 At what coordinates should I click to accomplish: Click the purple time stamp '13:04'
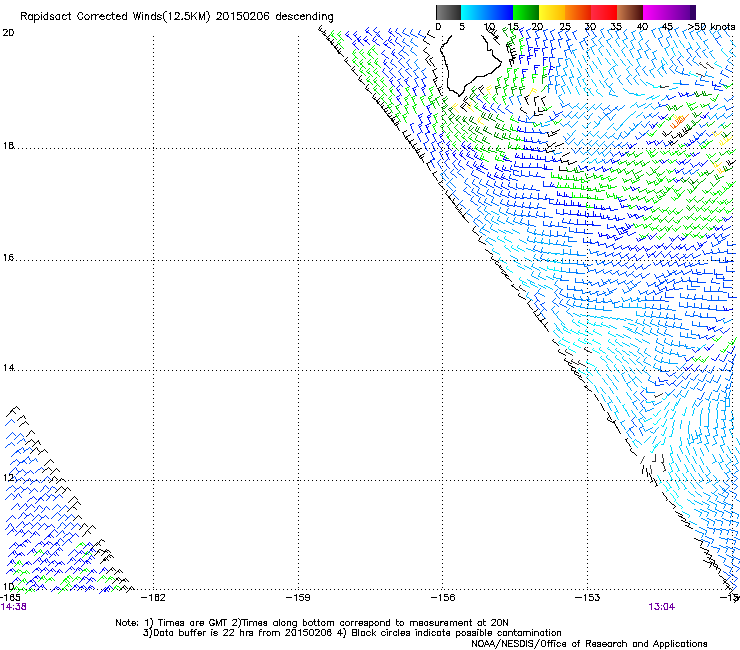click(x=662, y=607)
